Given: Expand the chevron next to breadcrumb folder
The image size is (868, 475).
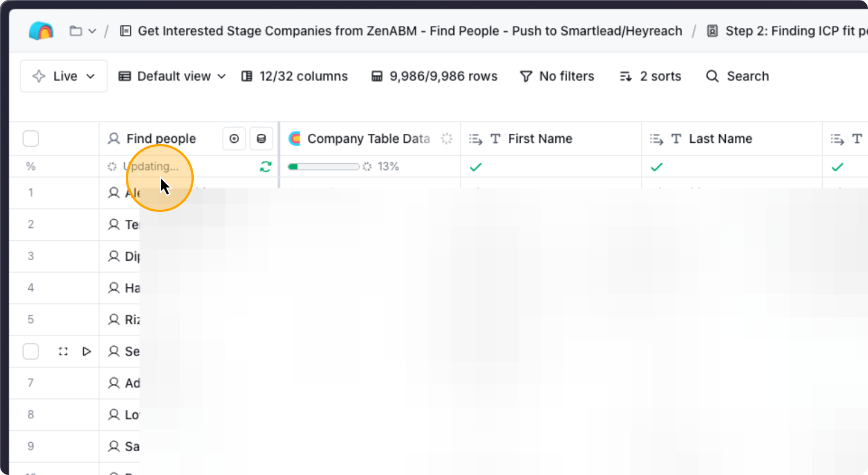Looking at the screenshot, I should tap(92, 31).
